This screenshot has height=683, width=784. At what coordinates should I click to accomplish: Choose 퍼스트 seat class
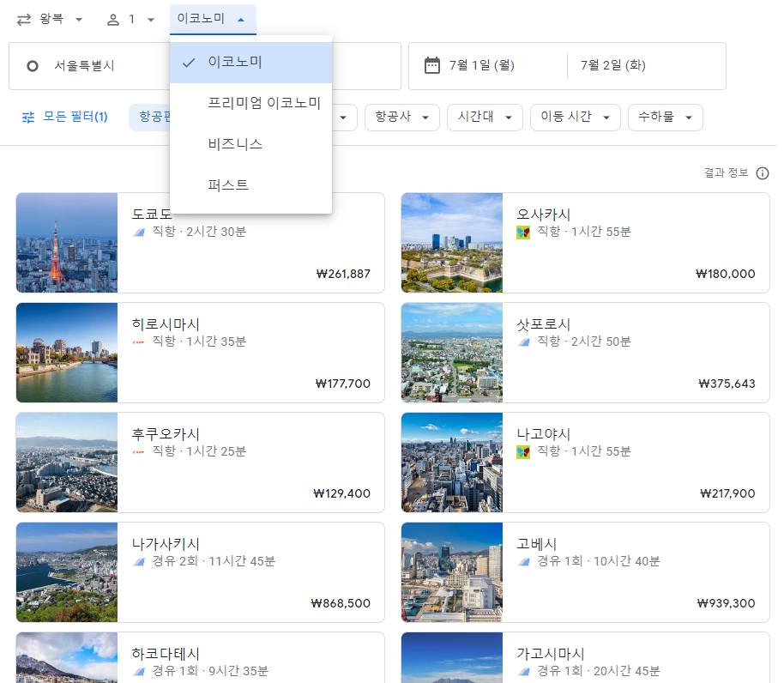(x=251, y=185)
